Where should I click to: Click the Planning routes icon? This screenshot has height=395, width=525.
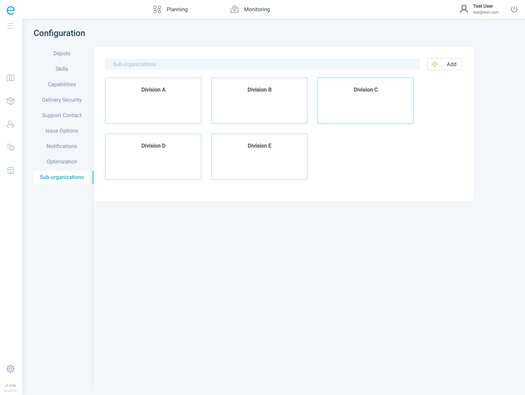tap(157, 9)
